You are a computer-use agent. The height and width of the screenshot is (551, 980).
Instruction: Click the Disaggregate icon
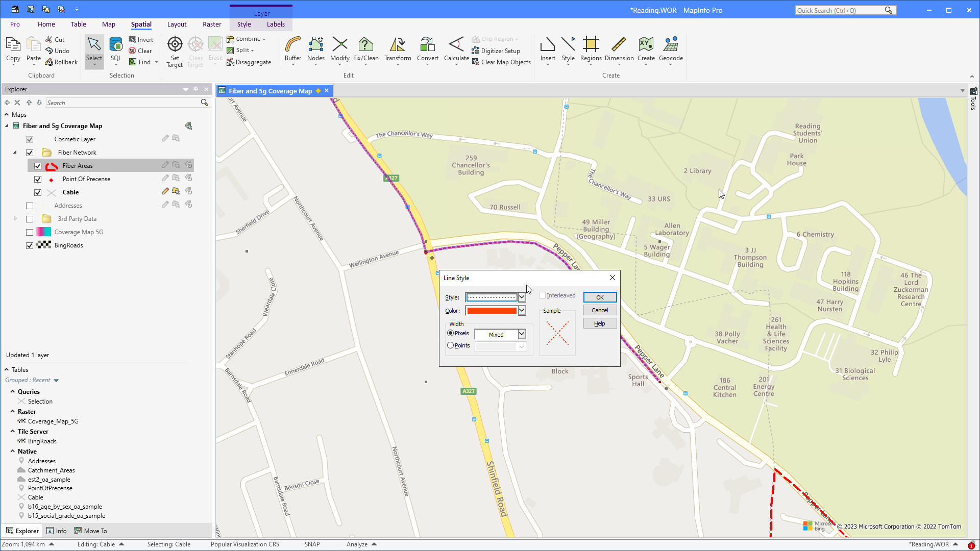231,62
